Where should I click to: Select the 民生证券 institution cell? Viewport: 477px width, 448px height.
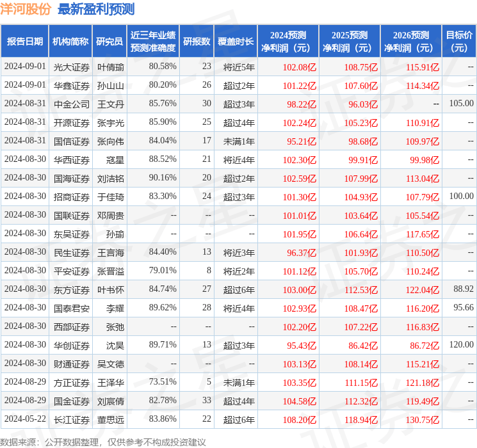[x=72, y=253]
